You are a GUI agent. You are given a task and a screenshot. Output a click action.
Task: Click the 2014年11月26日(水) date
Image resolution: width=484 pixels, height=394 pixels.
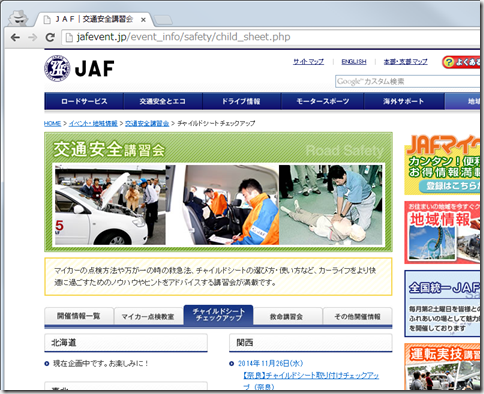point(270,363)
